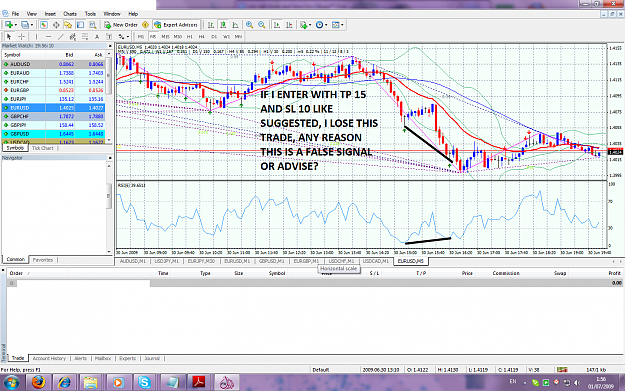The width and height of the screenshot is (625, 391).
Task: Toggle the Terminal window icon
Action: point(80,25)
